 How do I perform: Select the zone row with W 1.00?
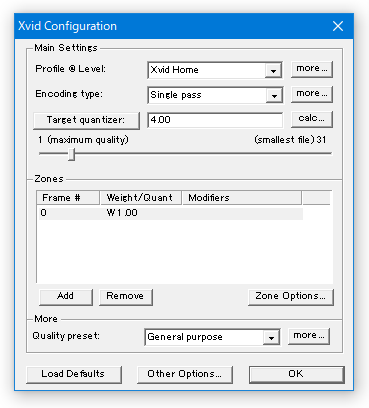(170, 213)
